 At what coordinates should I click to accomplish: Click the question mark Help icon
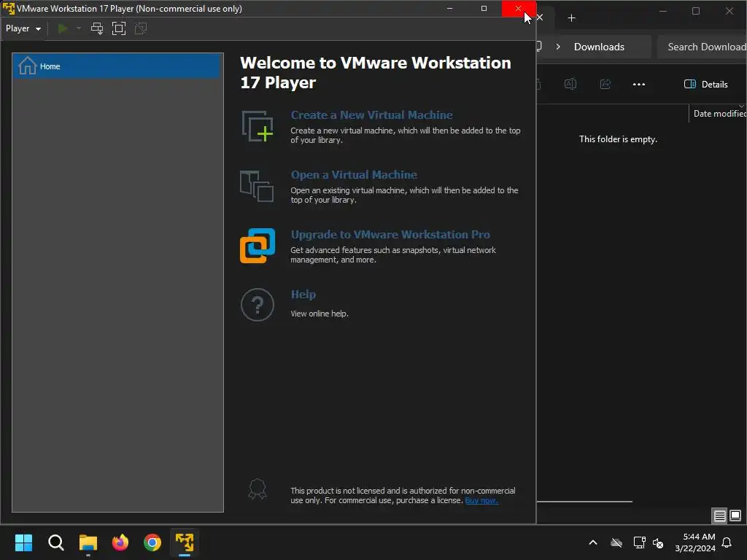coord(258,305)
